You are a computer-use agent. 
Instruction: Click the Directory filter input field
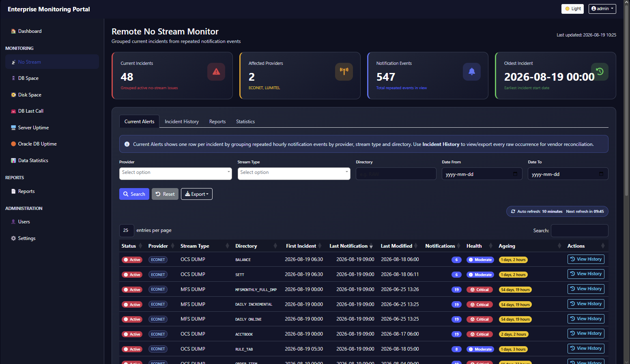(x=396, y=174)
